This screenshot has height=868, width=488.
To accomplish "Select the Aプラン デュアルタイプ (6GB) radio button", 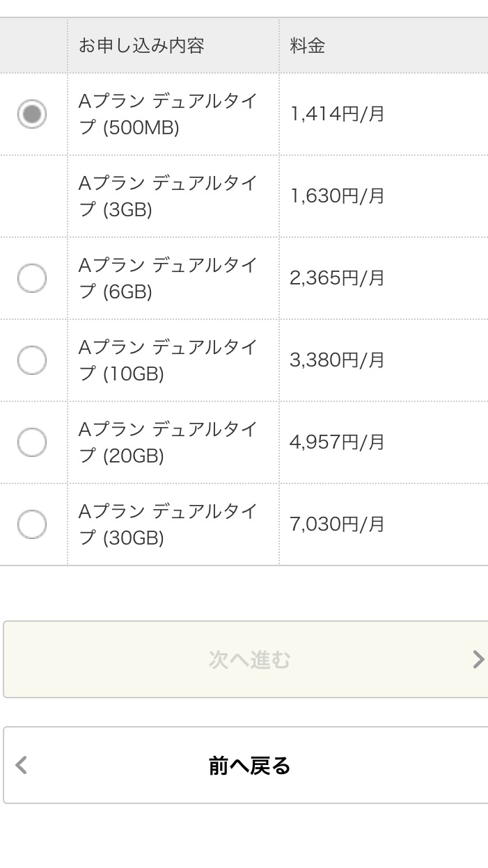I will click(32, 278).
